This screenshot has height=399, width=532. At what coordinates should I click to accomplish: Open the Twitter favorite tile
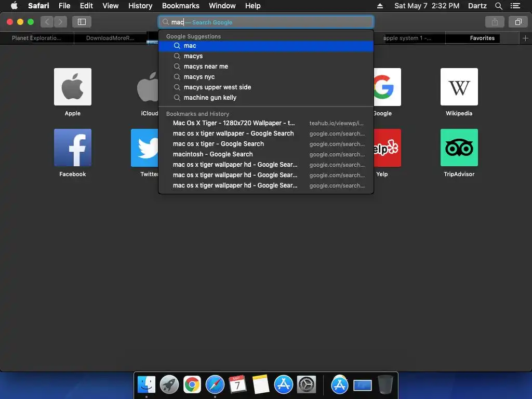coord(144,148)
